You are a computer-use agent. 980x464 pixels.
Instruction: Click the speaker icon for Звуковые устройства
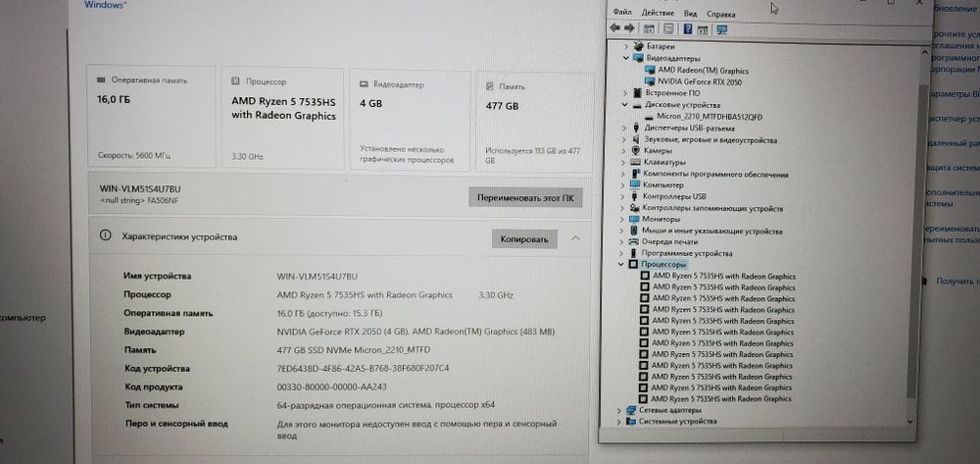[x=636, y=139]
